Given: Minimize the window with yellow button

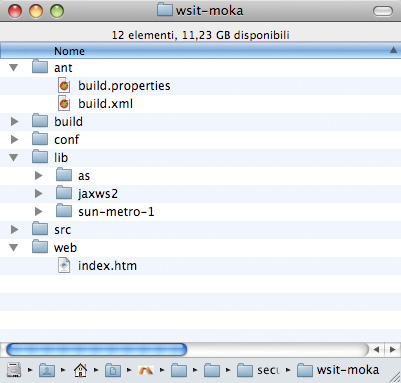Looking at the screenshot, I should (36, 11).
